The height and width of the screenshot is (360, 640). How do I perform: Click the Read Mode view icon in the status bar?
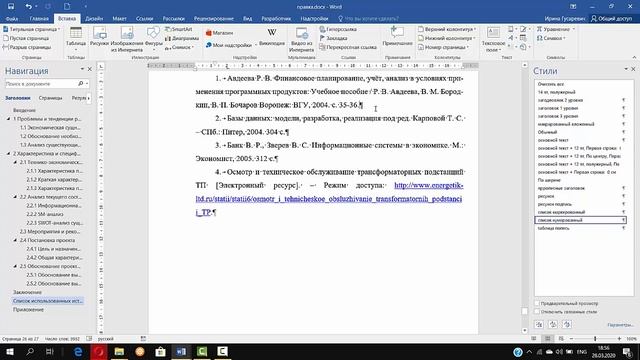pos(534,339)
